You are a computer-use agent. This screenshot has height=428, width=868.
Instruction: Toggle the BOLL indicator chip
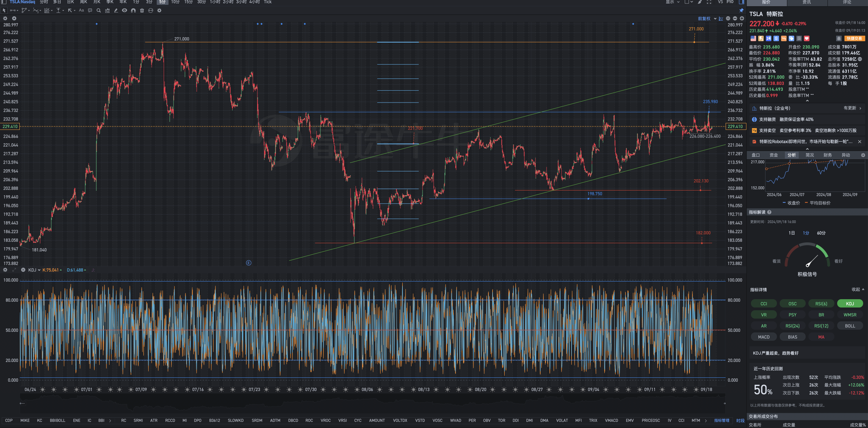pyautogui.click(x=850, y=326)
